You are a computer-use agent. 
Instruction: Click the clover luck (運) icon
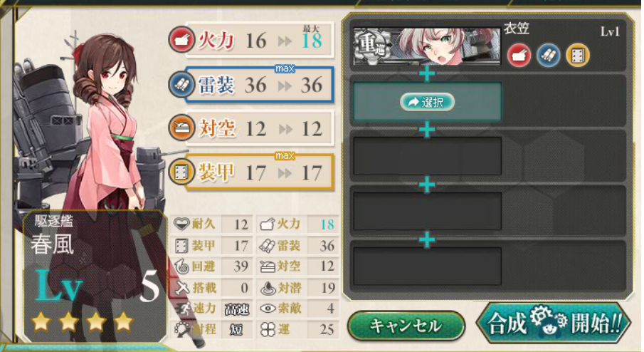pos(268,329)
